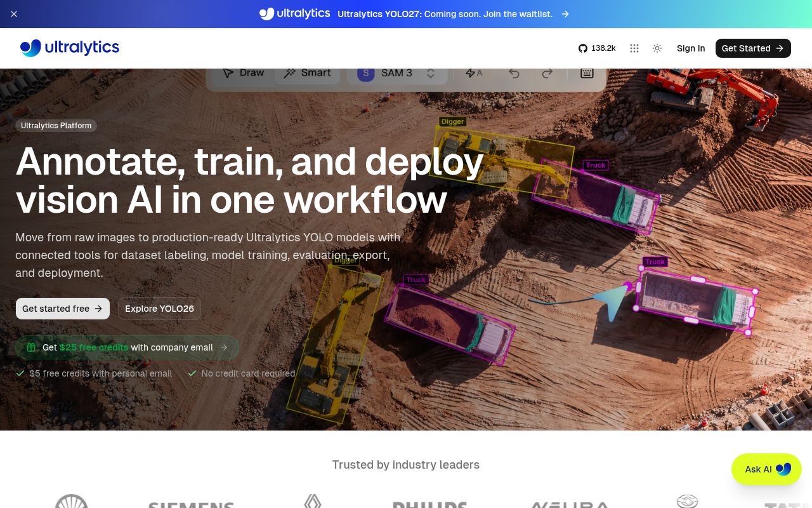Click the arrow after 'Join the waitlist'
Viewport: 812px width, 508px height.
click(x=565, y=14)
